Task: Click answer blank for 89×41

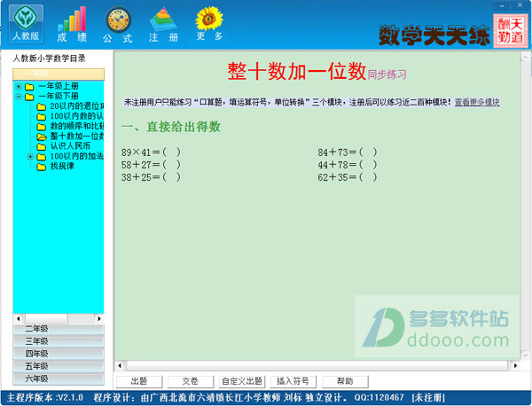Action: pyautogui.click(x=170, y=152)
